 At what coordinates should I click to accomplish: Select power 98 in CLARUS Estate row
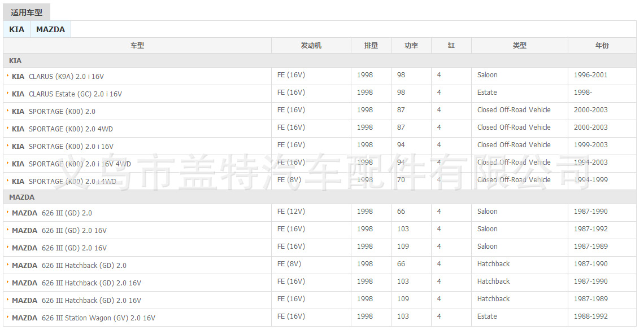tap(401, 93)
